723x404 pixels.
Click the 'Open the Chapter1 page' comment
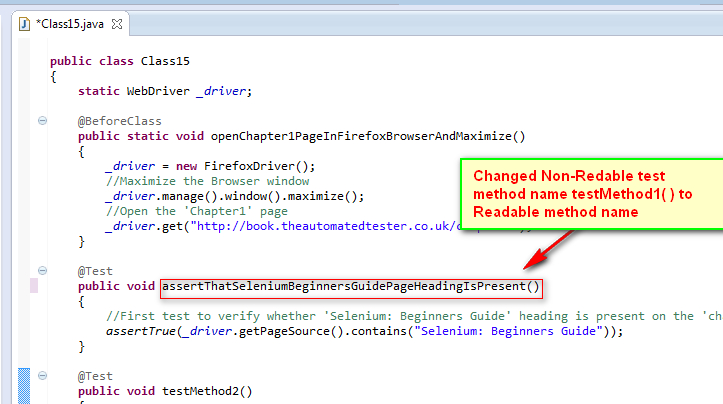(x=197, y=211)
